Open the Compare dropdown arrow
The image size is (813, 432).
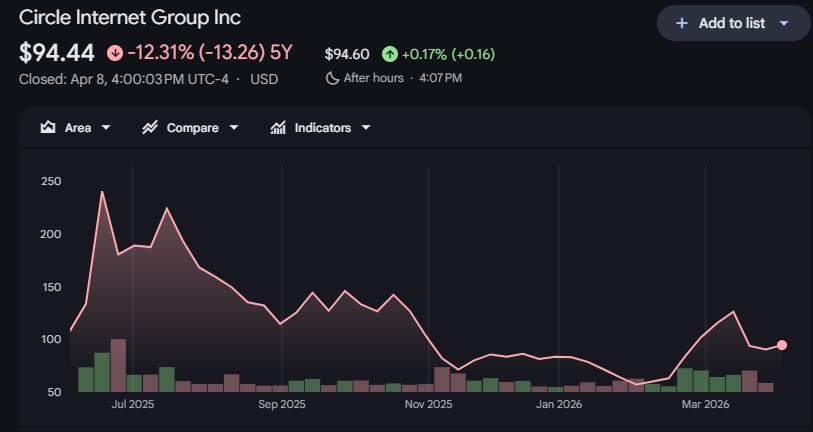(x=234, y=128)
